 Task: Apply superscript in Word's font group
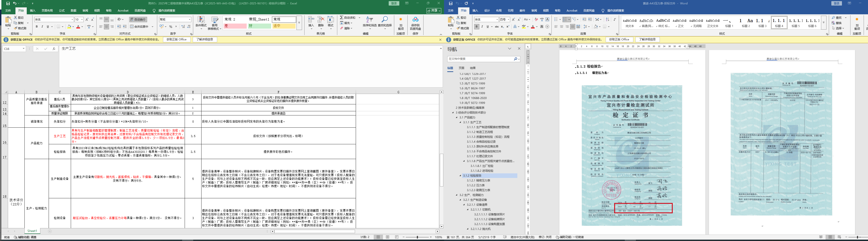[508, 27]
